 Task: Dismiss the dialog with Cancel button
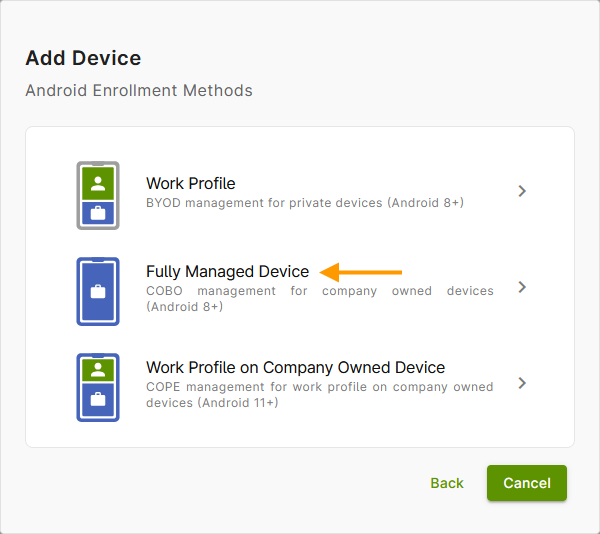click(x=527, y=483)
